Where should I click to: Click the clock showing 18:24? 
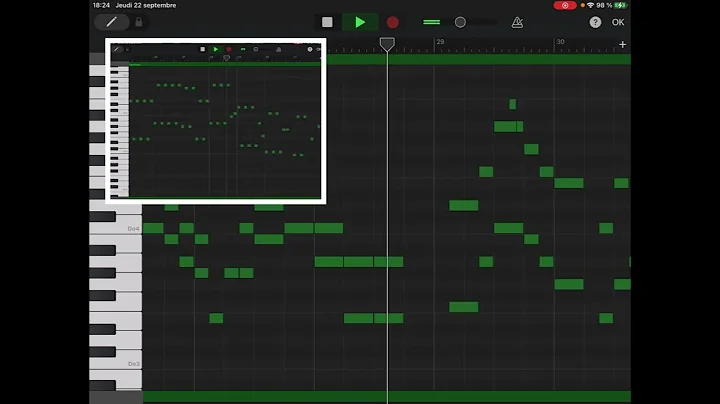[x=101, y=5]
